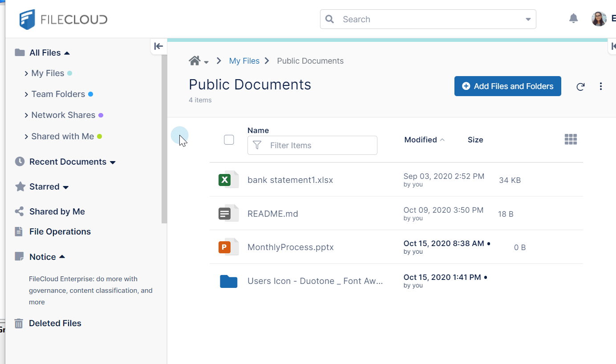Collapse the left sidebar with arrow icon
616x364 pixels.
tap(158, 46)
